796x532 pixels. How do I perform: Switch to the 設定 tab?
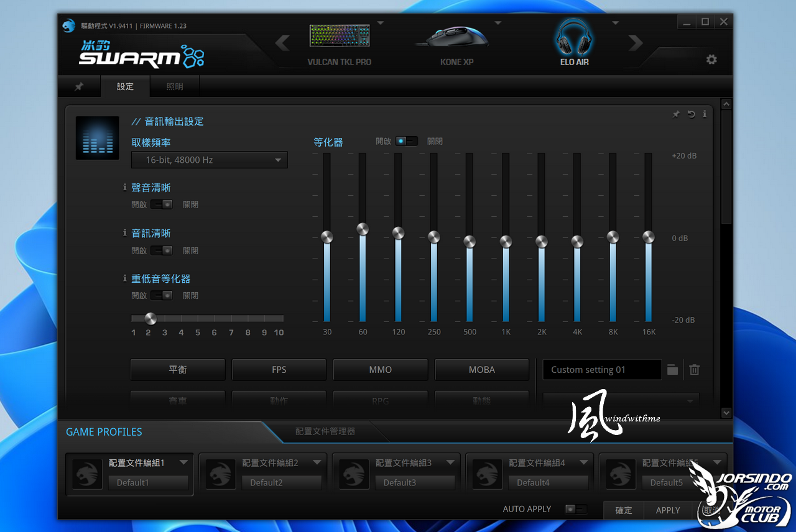[125, 86]
